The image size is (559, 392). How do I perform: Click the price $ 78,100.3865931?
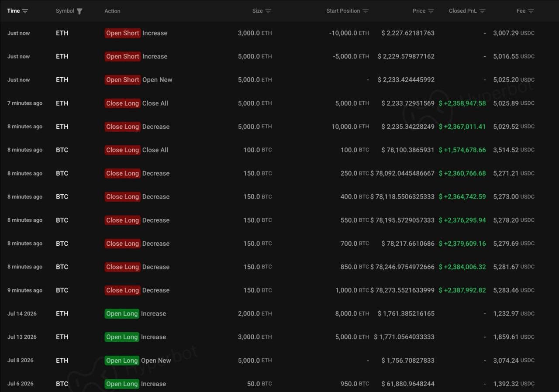[x=408, y=150]
